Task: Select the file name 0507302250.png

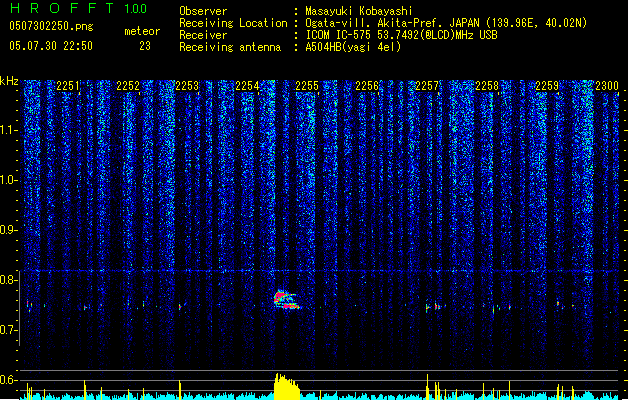Action: (x=51, y=26)
